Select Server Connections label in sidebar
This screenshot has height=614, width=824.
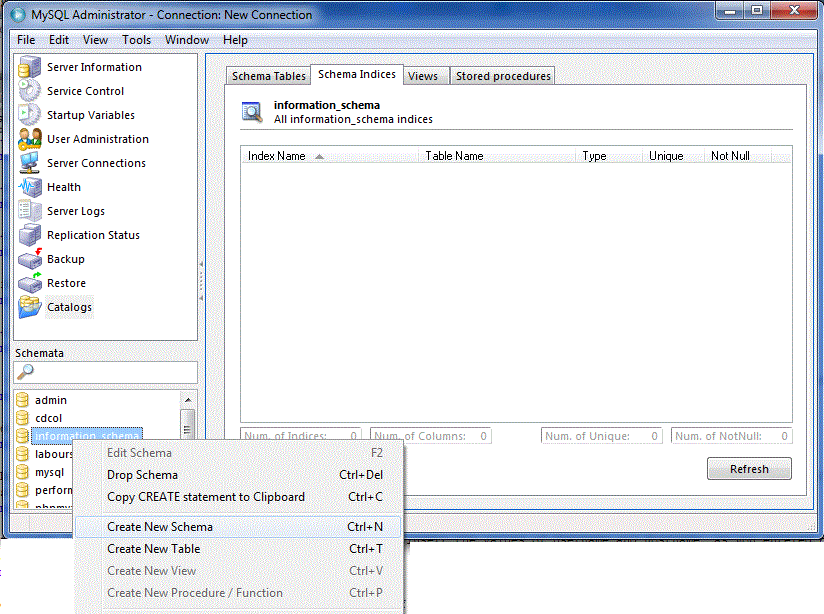point(96,163)
